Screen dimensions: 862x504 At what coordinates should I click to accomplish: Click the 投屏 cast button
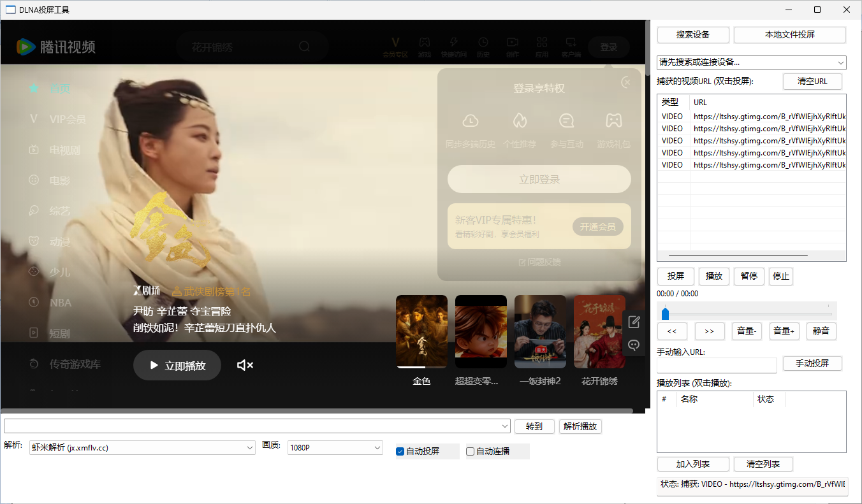pos(676,276)
